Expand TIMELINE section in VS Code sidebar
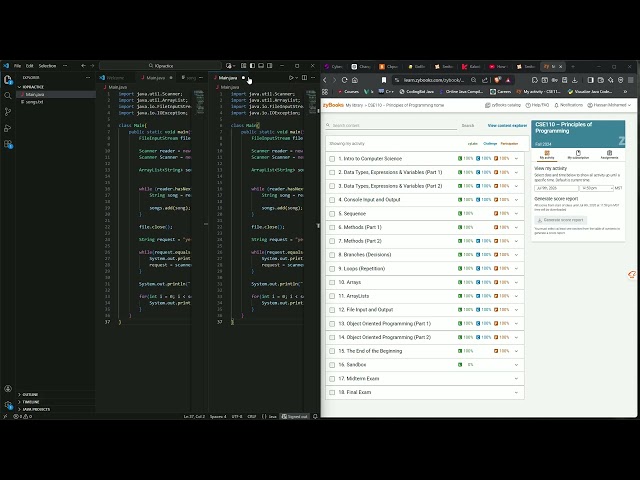 point(56,402)
